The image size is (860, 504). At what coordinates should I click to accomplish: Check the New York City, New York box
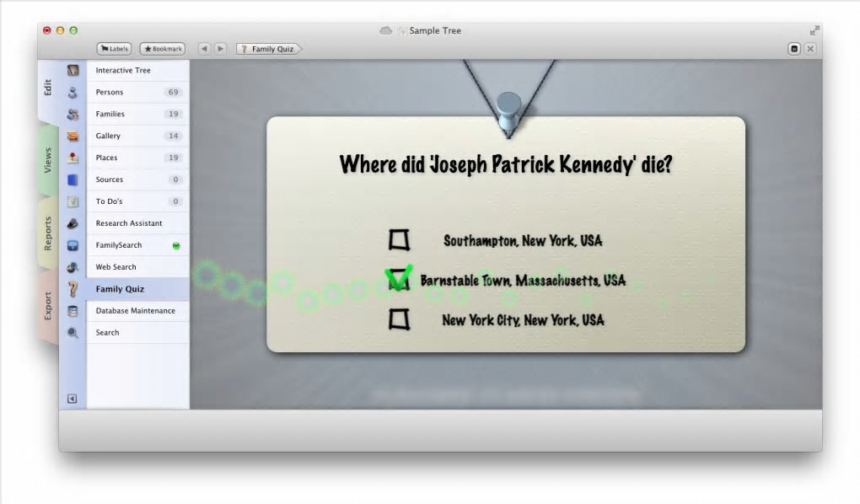point(400,319)
